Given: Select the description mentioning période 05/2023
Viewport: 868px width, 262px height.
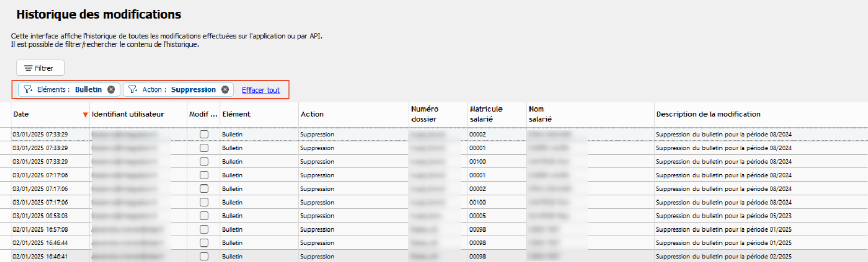Looking at the screenshot, I should tap(724, 216).
